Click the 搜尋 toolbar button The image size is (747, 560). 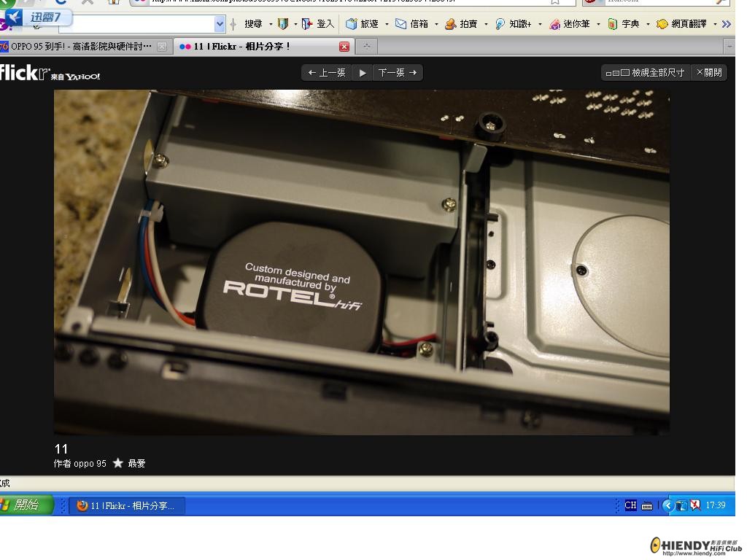point(253,24)
